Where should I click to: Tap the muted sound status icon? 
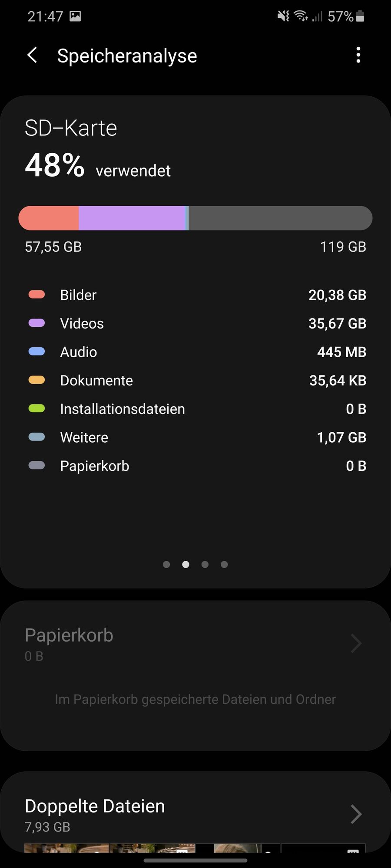point(283,16)
